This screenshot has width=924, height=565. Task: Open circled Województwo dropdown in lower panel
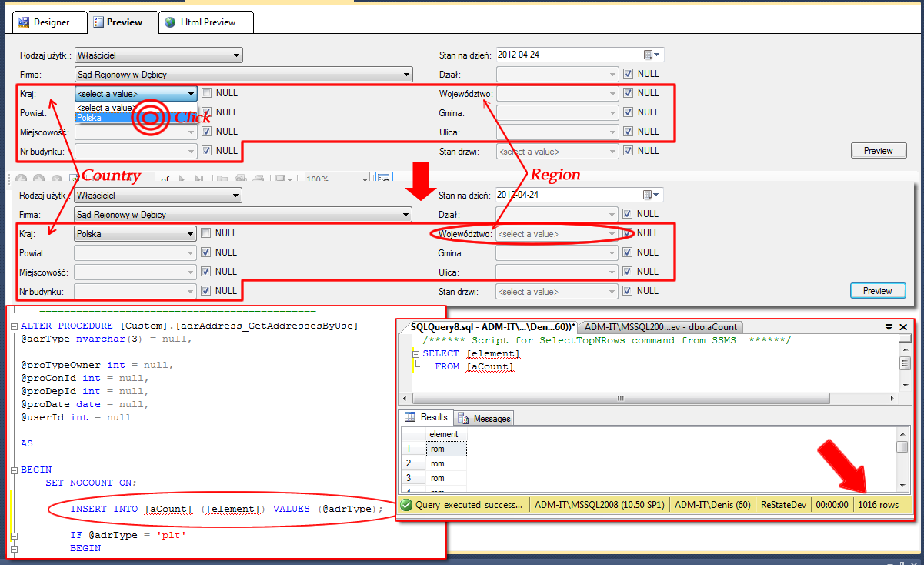[x=558, y=234]
